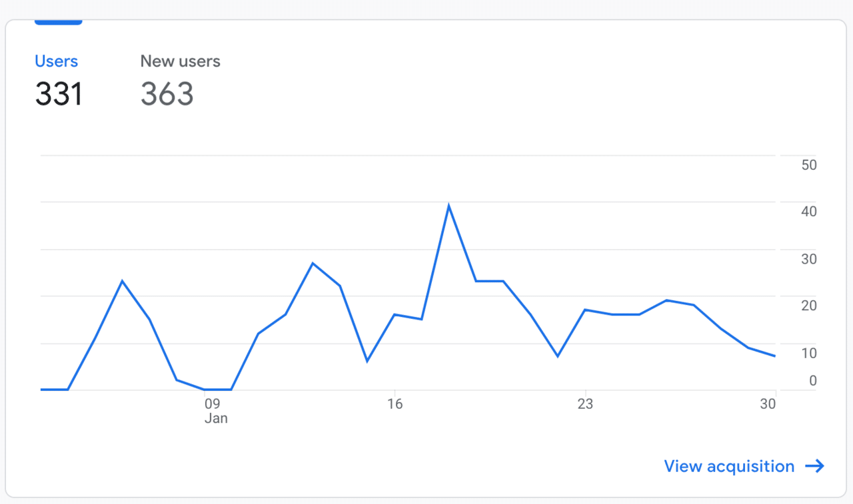The image size is (853, 504).
Task: Click the 363 new users count
Action: coord(167,94)
